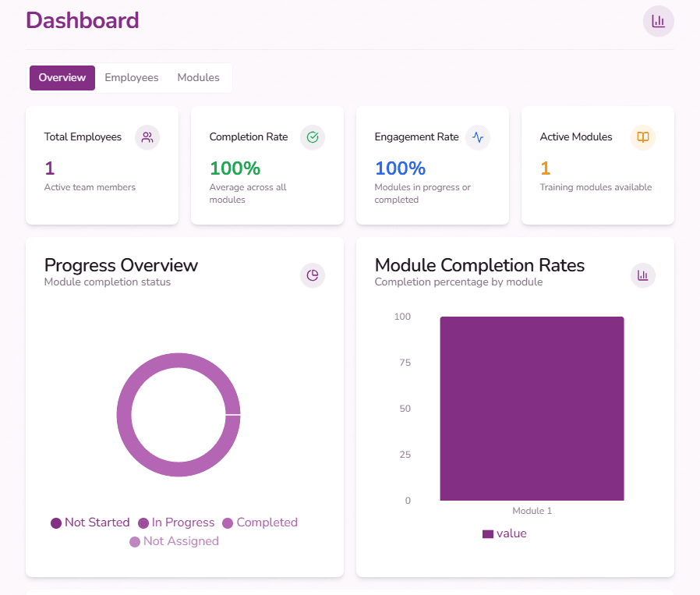This screenshot has width=700, height=595.
Task: Click the Module 1 axis label
Action: click(532, 511)
